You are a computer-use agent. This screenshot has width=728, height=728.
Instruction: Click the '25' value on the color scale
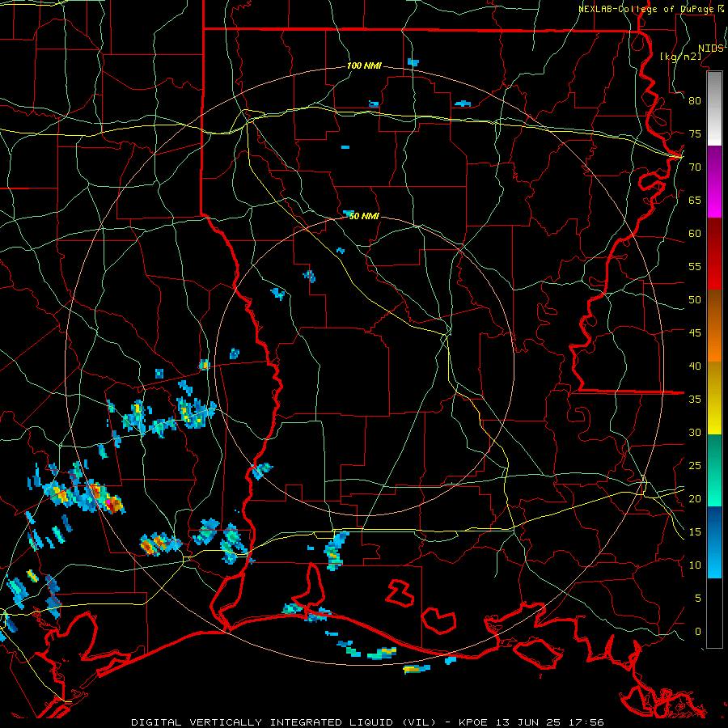[x=695, y=466]
